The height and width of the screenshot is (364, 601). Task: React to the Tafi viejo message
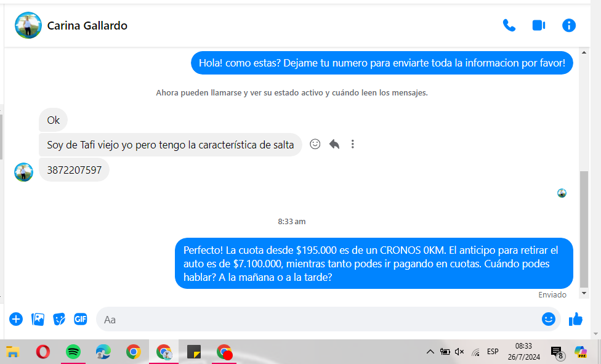click(x=315, y=144)
